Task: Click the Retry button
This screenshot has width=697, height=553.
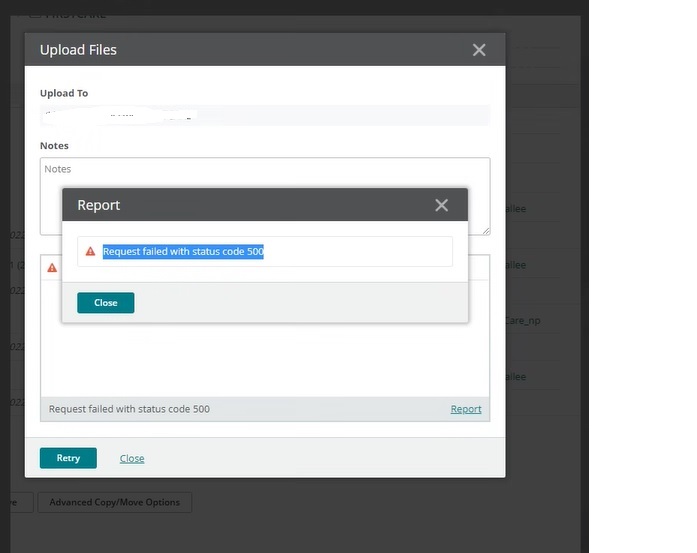Action: click(68, 458)
